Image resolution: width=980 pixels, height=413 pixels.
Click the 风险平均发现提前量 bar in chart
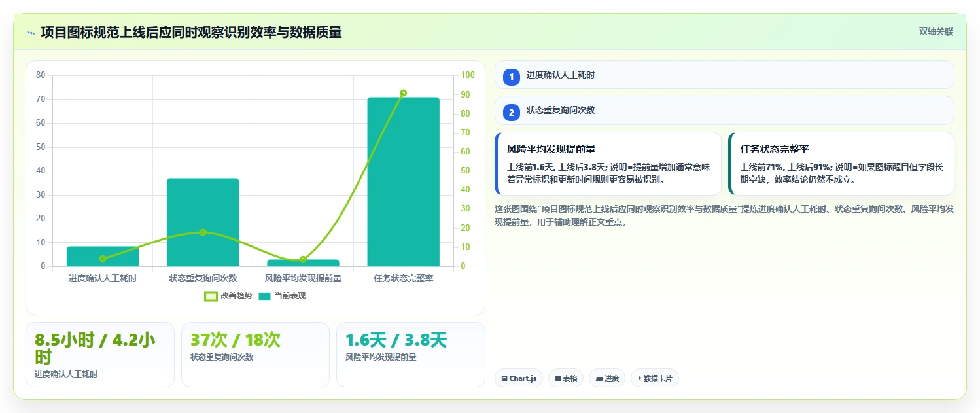(303, 263)
